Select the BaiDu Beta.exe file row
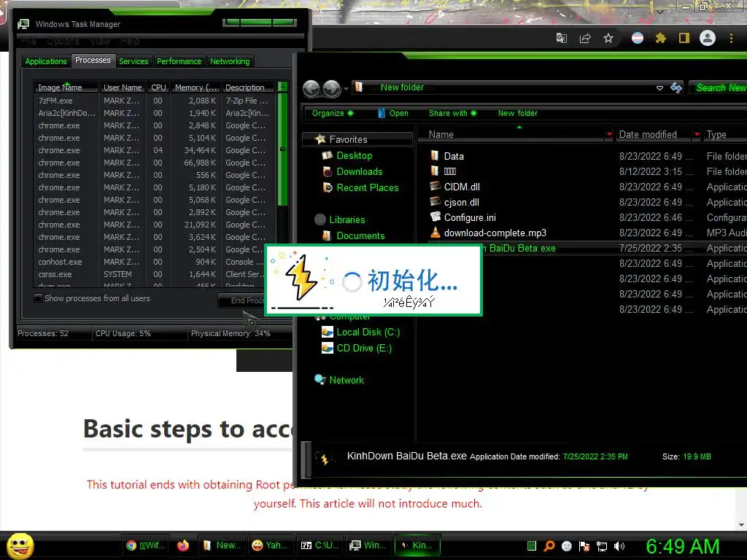This screenshot has height=560, width=747. pyautogui.click(x=587, y=248)
